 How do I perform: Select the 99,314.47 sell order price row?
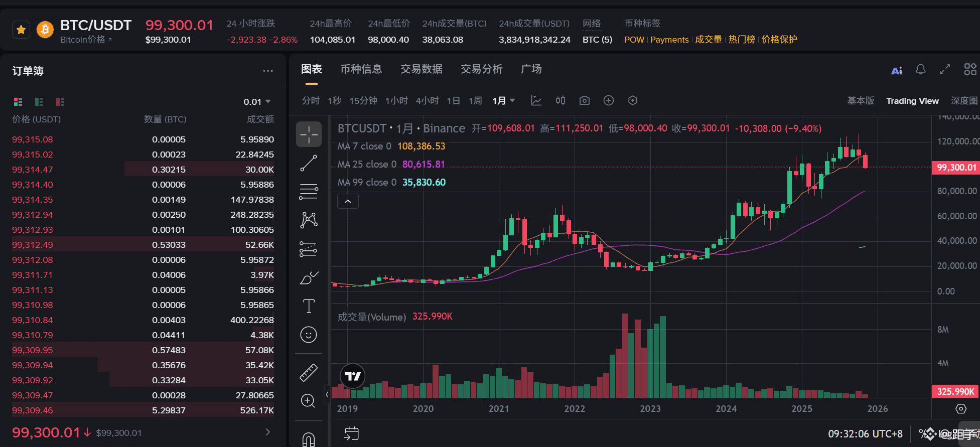(x=143, y=170)
